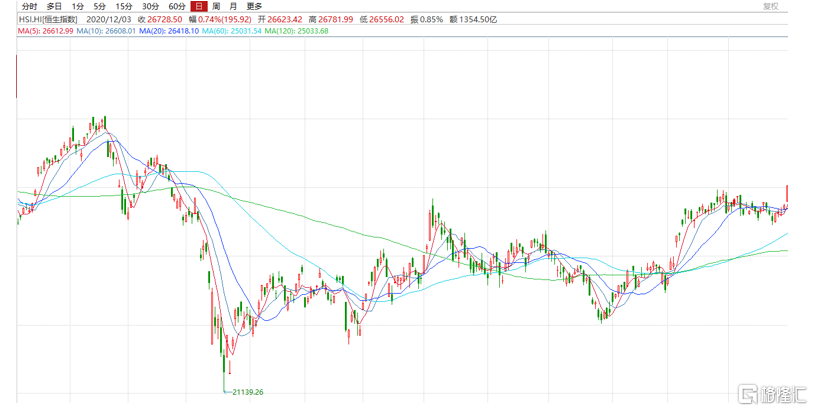Image resolution: width=813 pixels, height=411 pixels.
Task: Click the 21139.26 low price marker
Action: pos(246,392)
